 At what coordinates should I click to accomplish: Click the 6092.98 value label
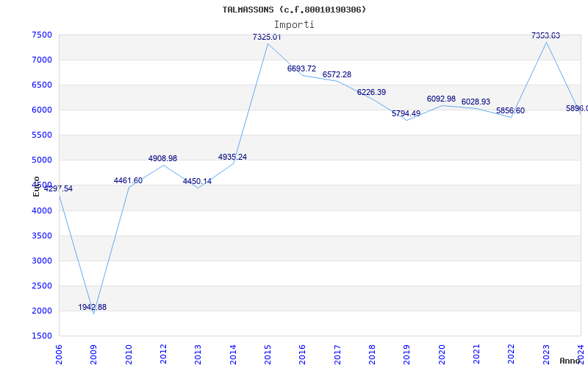442,99
